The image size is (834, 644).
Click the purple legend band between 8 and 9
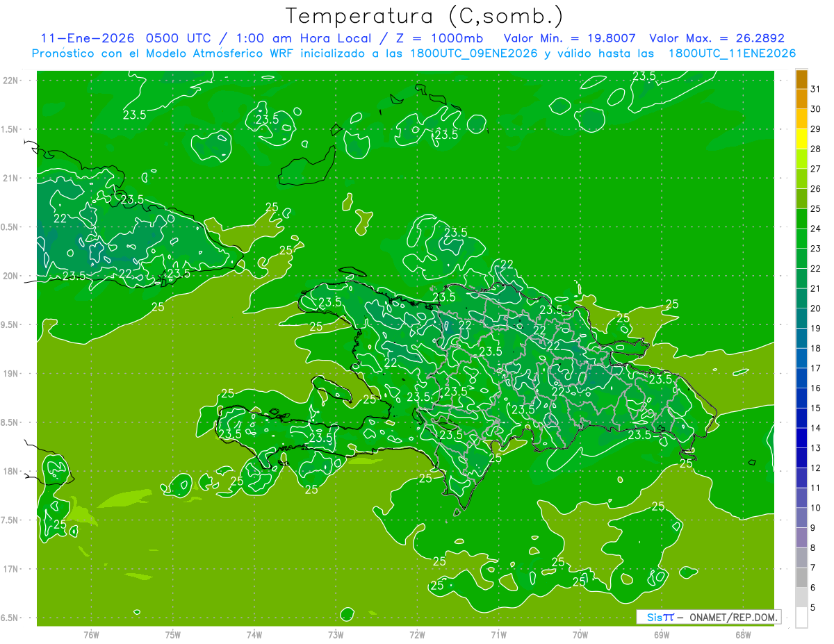(801, 538)
